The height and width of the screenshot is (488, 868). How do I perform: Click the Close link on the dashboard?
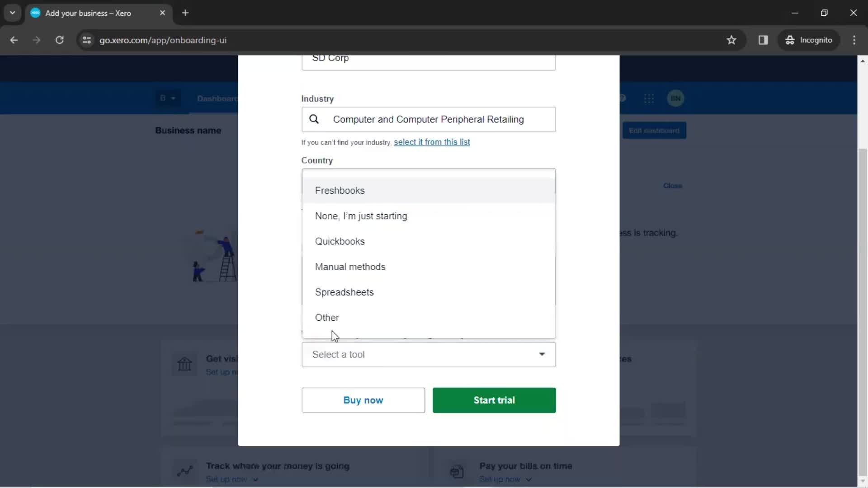click(673, 186)
